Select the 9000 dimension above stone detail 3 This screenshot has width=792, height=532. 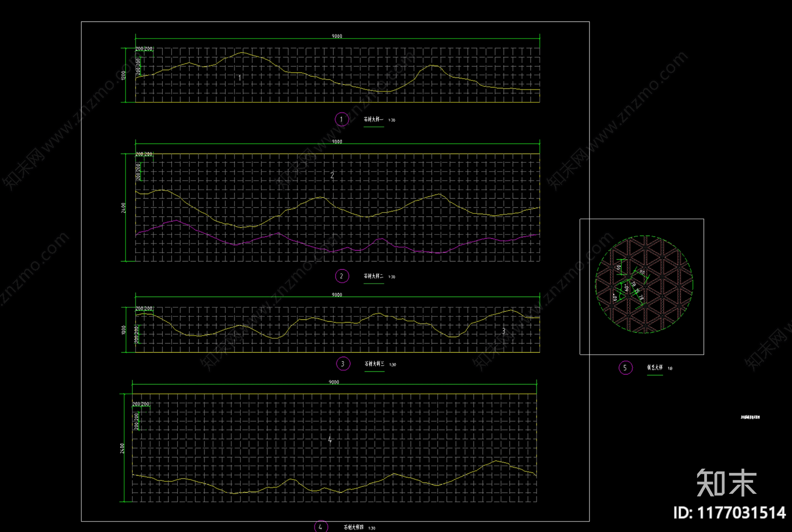[x=337, y=294]
